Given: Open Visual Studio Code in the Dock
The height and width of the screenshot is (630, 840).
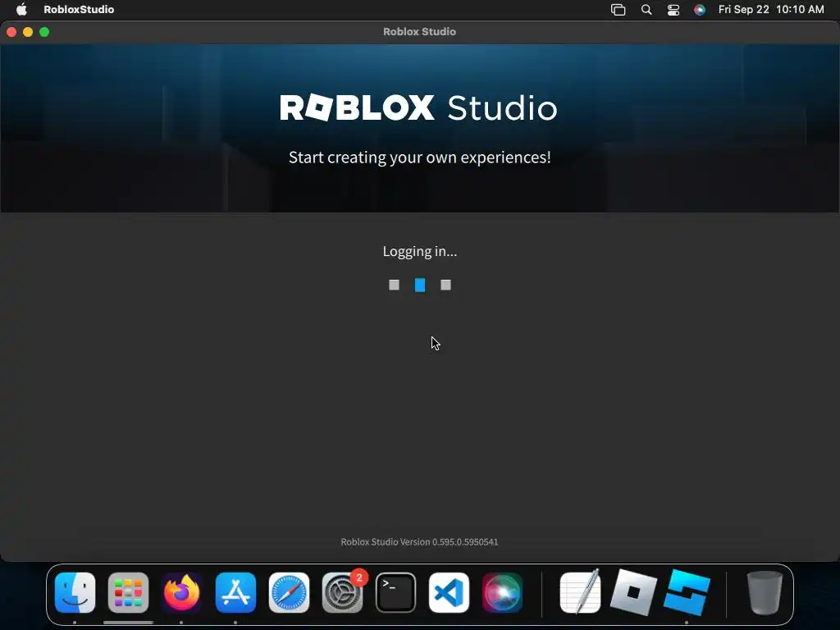Looking at the screenshot, I should tap(449, 592).
